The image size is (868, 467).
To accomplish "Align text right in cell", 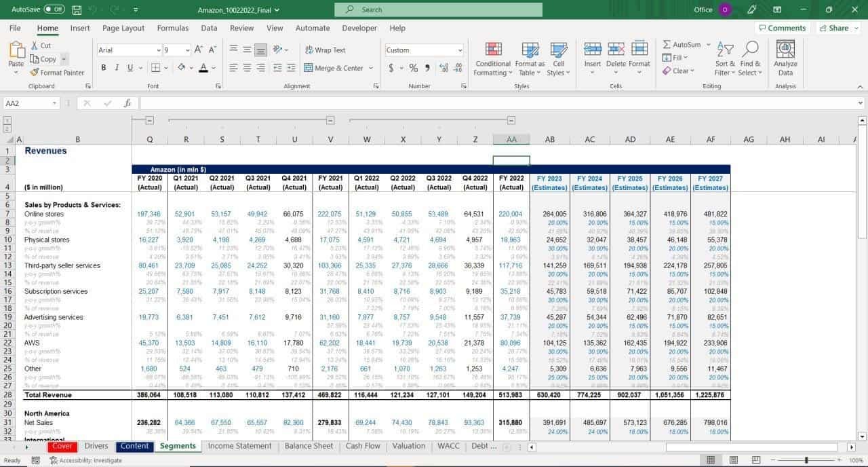I will [x=261, y=68].
